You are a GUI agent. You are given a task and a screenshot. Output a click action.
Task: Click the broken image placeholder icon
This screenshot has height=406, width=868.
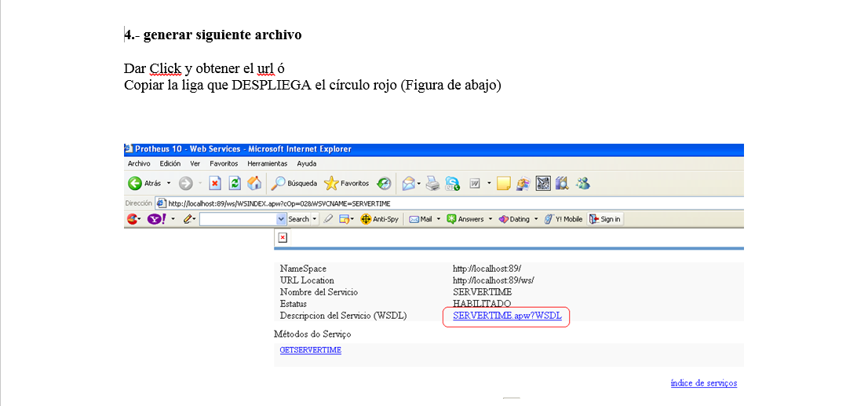[283, 238]
